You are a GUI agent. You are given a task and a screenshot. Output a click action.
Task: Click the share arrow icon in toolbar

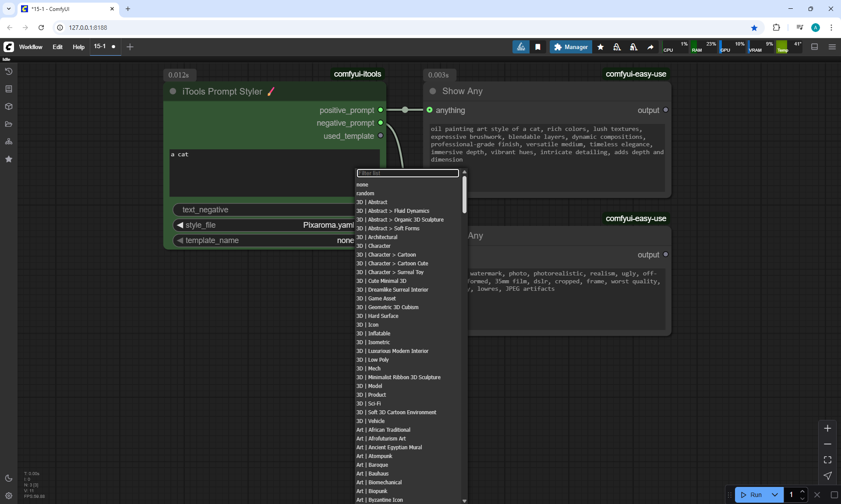[650, 47]
